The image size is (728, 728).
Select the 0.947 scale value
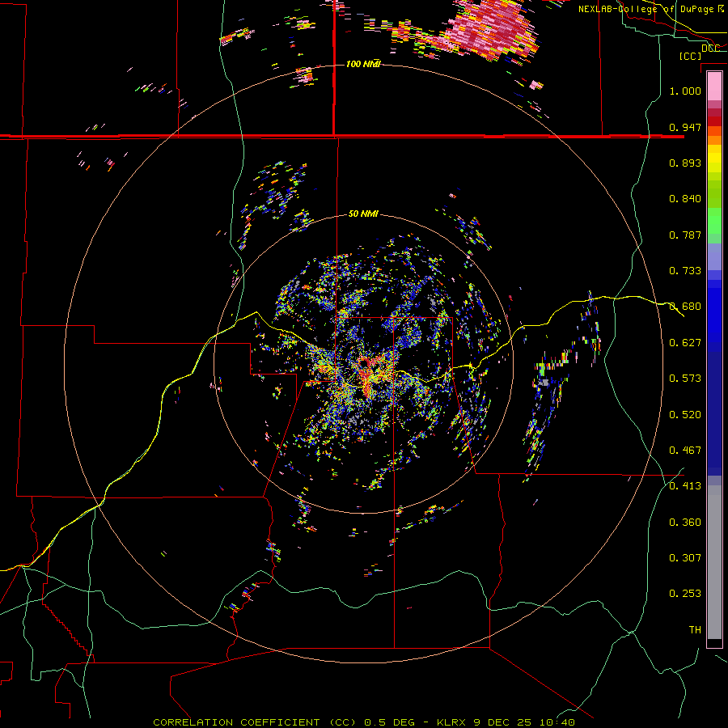click(x=685, y=127)
